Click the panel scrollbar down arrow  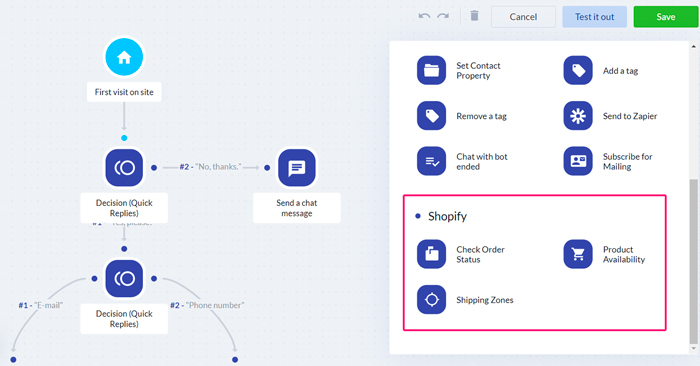coord(693,349)
